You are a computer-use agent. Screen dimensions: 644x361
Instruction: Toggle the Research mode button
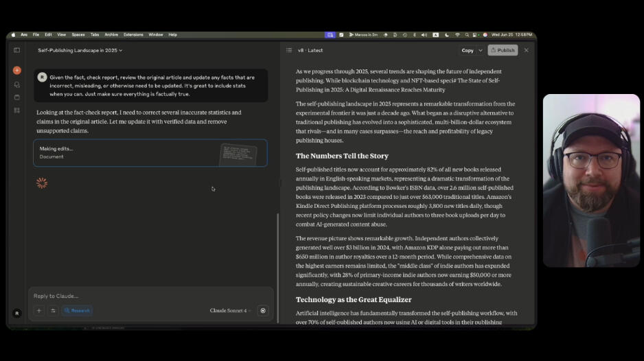pos(77,310)
